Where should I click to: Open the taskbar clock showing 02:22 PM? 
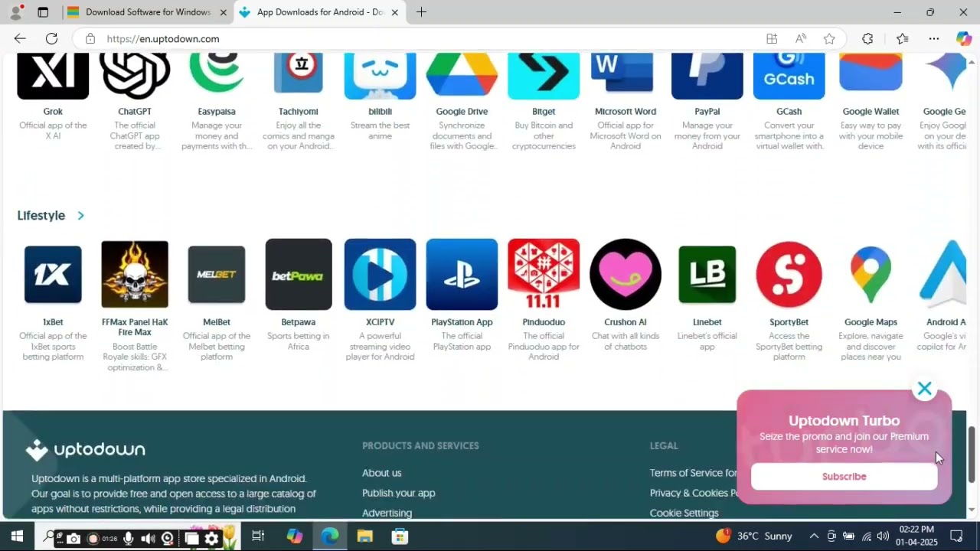click(916, 536)
